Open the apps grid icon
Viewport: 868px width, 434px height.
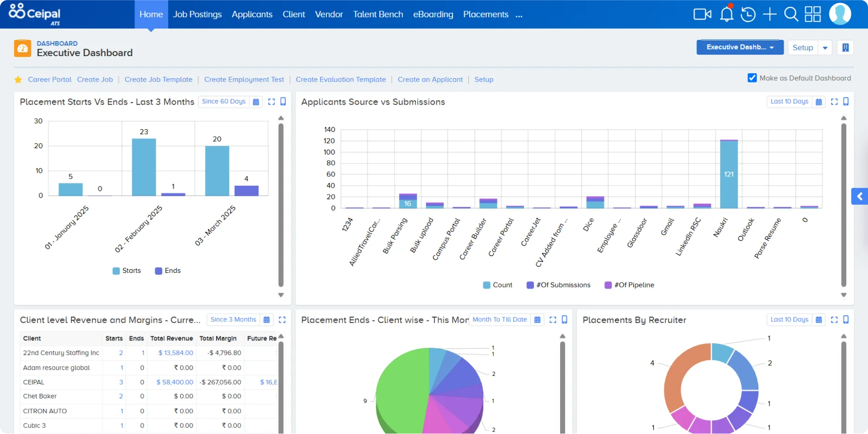tap(813, 14)
